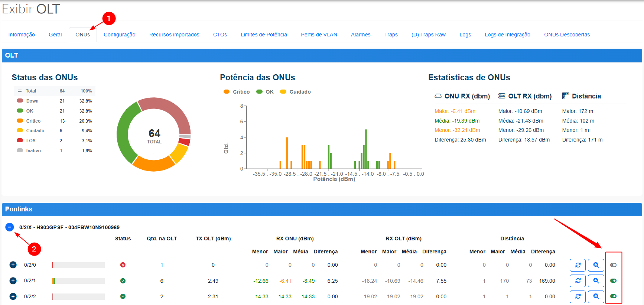
Task: Click the magnifier search icon for ponlink 0/2/1
Action: click(596, 281)
